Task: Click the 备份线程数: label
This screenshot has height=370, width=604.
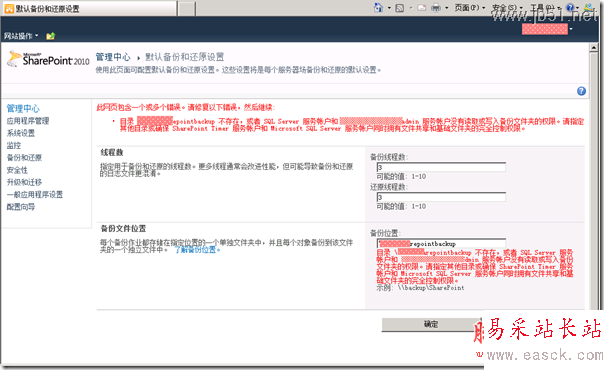Action: (x=389, y=157)
